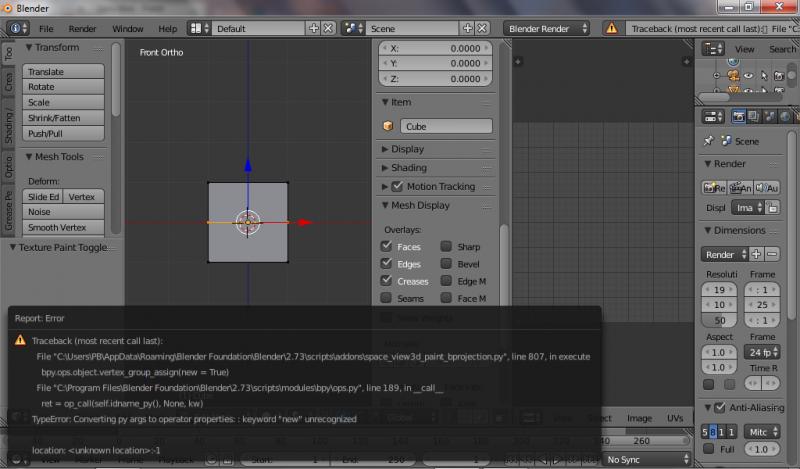The height and width of the screenshot is (469, 800).
Task: Enable the Bevel overlay checkbox
Action: 446,263
